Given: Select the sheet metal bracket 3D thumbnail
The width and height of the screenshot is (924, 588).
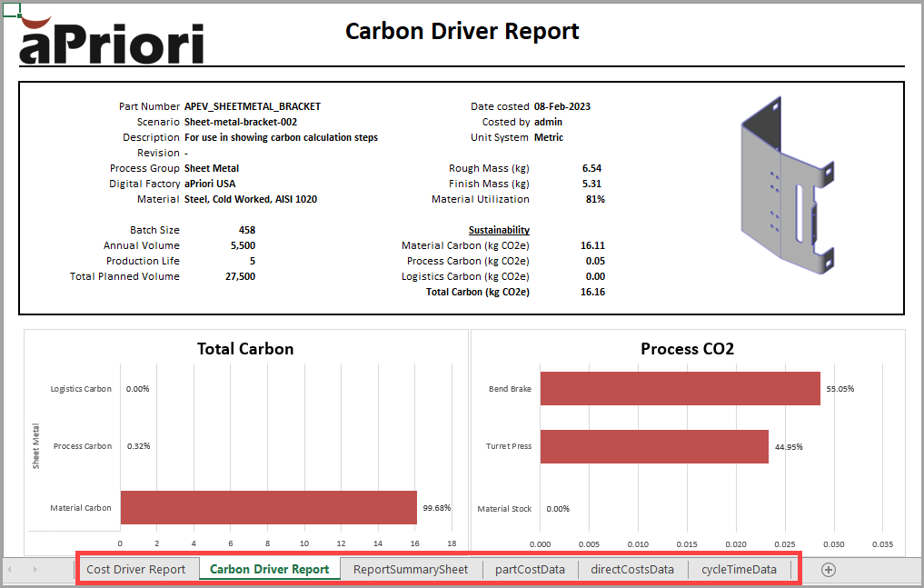Looking at the screenshot, I should pyautogui.click(x=788, y=185).
